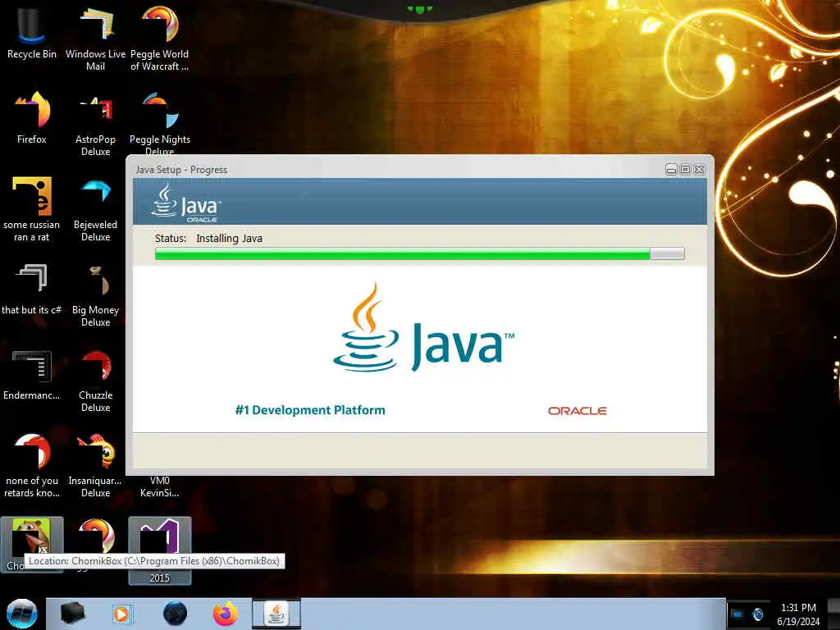This screenshot has width=840, height=630.
Task: Select Peggle Nights Deluxe icon
Action: 160,123
